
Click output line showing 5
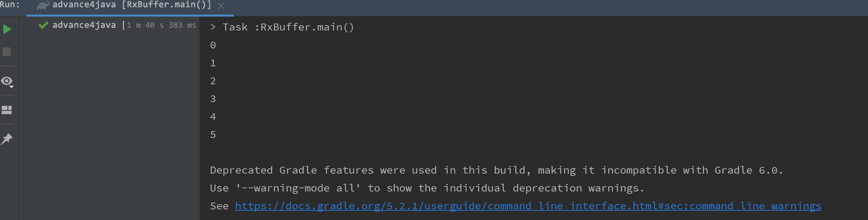click(x=213, y=135)
